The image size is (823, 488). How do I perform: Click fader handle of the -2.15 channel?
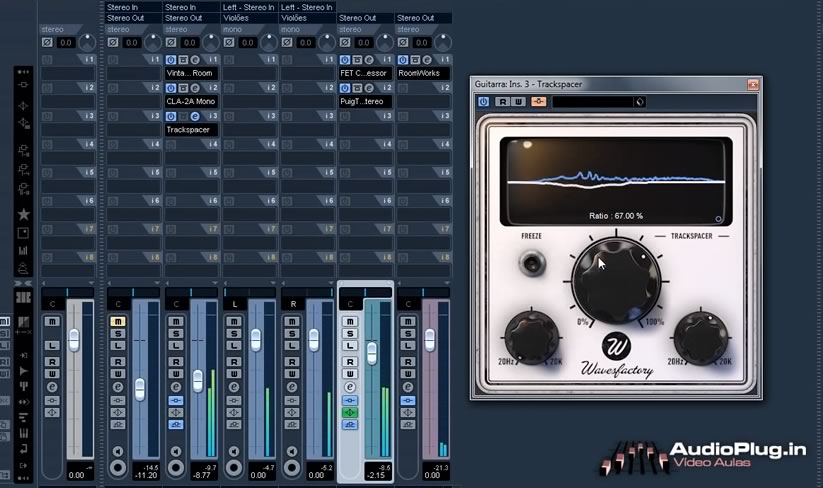click(372, 353)
